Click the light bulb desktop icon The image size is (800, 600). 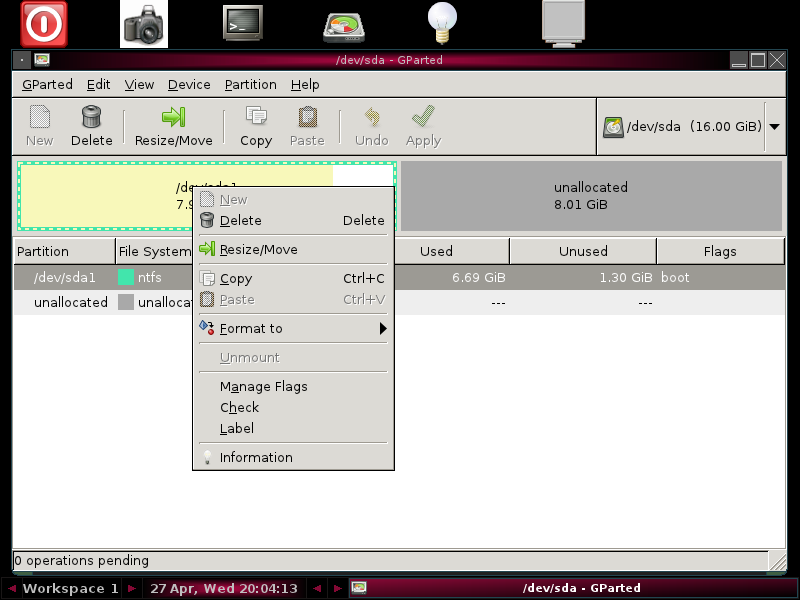442,23
